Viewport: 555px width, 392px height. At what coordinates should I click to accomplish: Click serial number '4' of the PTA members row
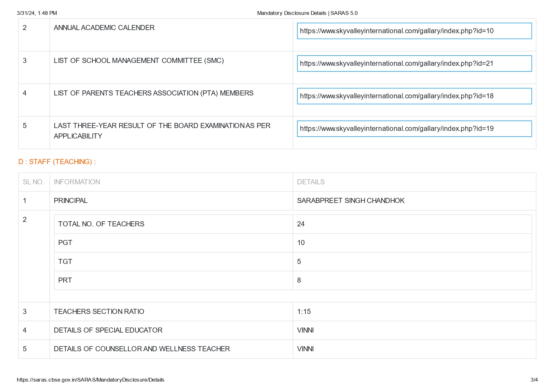[25, 93]
